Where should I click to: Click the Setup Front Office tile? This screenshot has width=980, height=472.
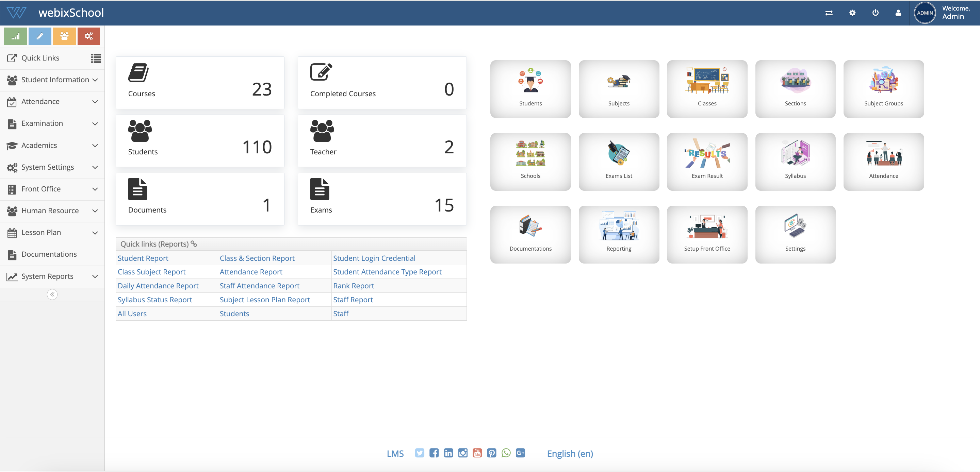click(706, 234)
